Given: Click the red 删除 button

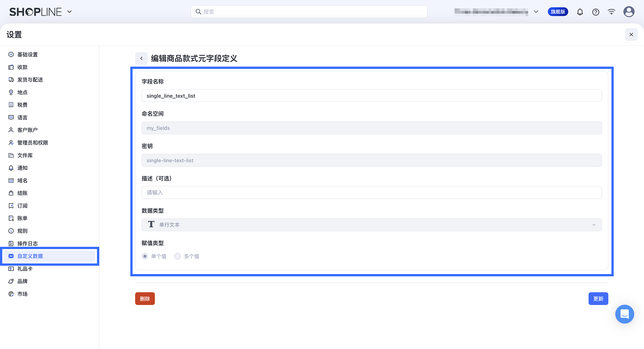Looking at the screenshot, I should coord(145,299).
